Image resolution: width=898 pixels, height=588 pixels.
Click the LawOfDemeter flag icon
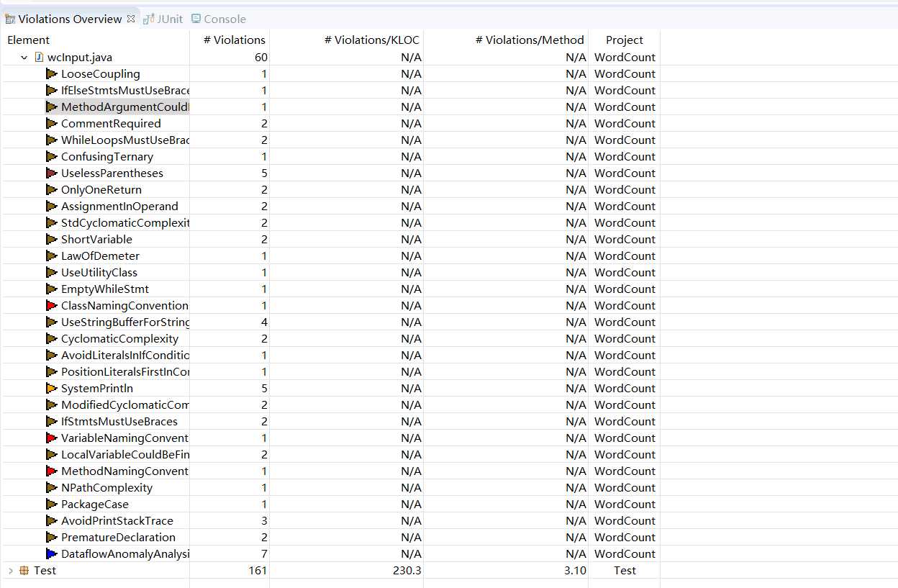51,256
